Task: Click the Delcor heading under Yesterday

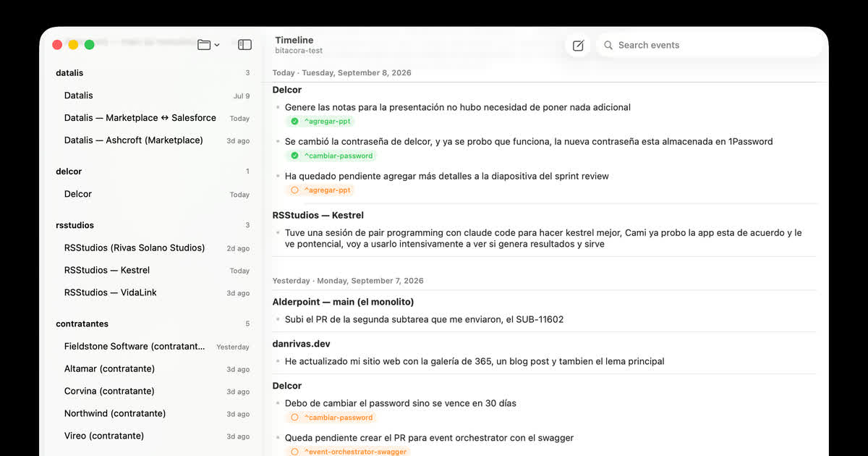Action: pos(287,386)
